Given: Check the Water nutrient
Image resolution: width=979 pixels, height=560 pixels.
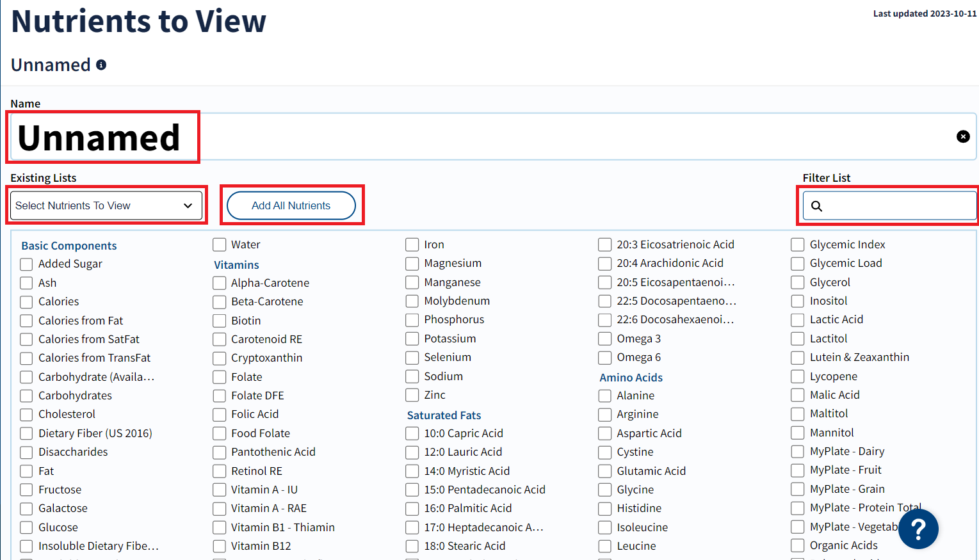Looking at the screenshot, I should tap(219, 244).
